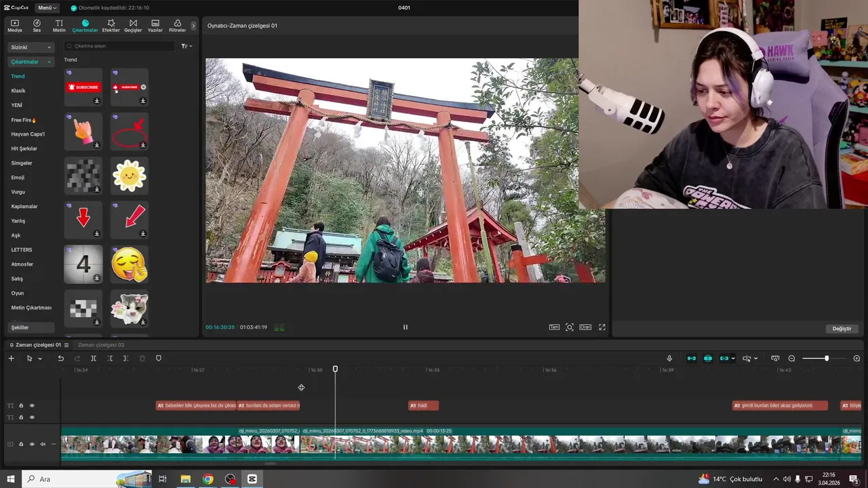Choose the heart-hands emoji sticker
Image resolution: width=868 pixels, height=488 pixels.
[129, 264]
